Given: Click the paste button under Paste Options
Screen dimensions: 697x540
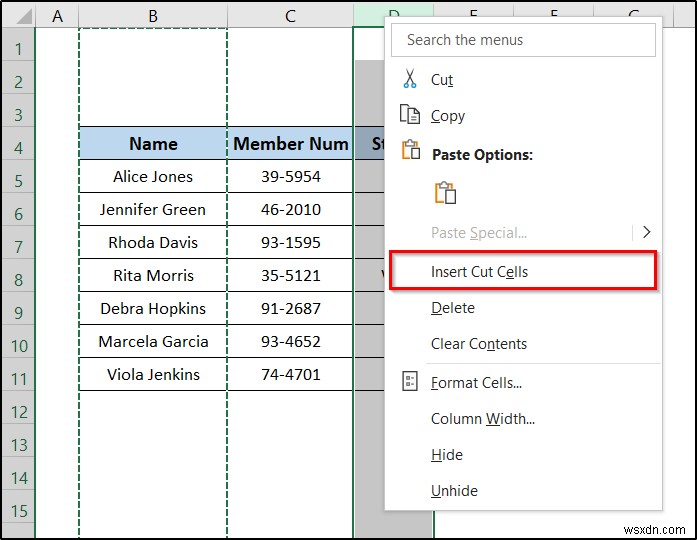Looking at the screenshot, I should (445, 193).
